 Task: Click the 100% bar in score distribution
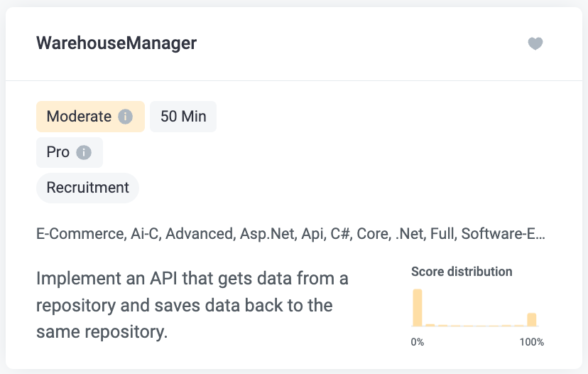coord(532,319)
